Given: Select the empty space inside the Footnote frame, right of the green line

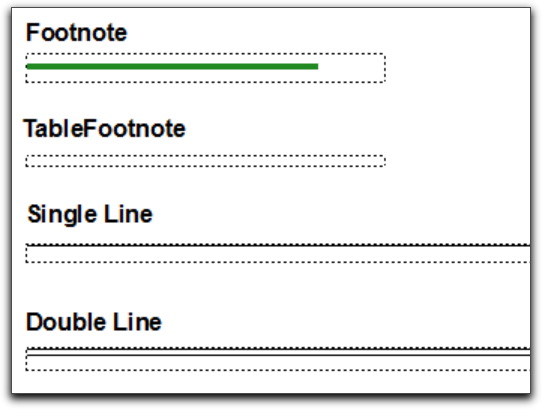Looking at the screenshot, I should pyautogui.click(x=351, y=68).
